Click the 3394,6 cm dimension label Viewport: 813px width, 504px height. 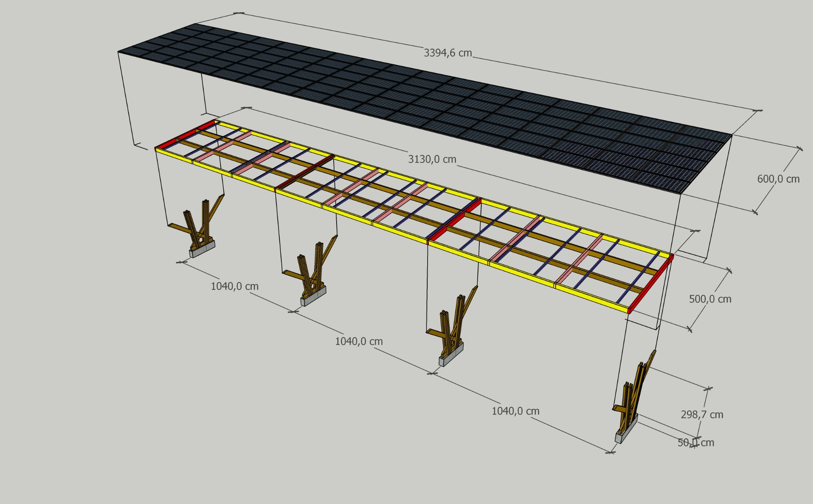(x=448, y=53)
